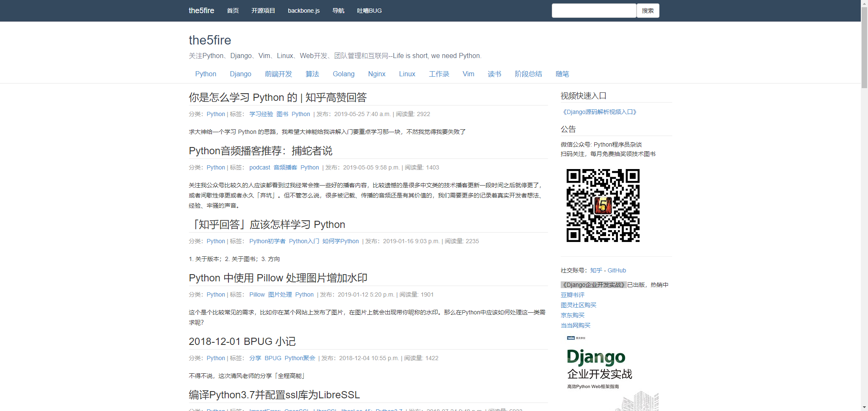
Task: Open the 吐嘈BUG page
Action: 369,11
